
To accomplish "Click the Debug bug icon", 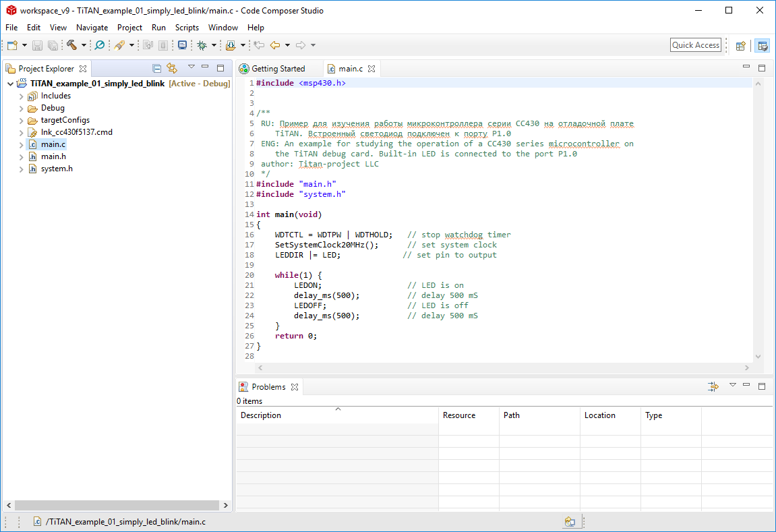I will coord(202,45).
